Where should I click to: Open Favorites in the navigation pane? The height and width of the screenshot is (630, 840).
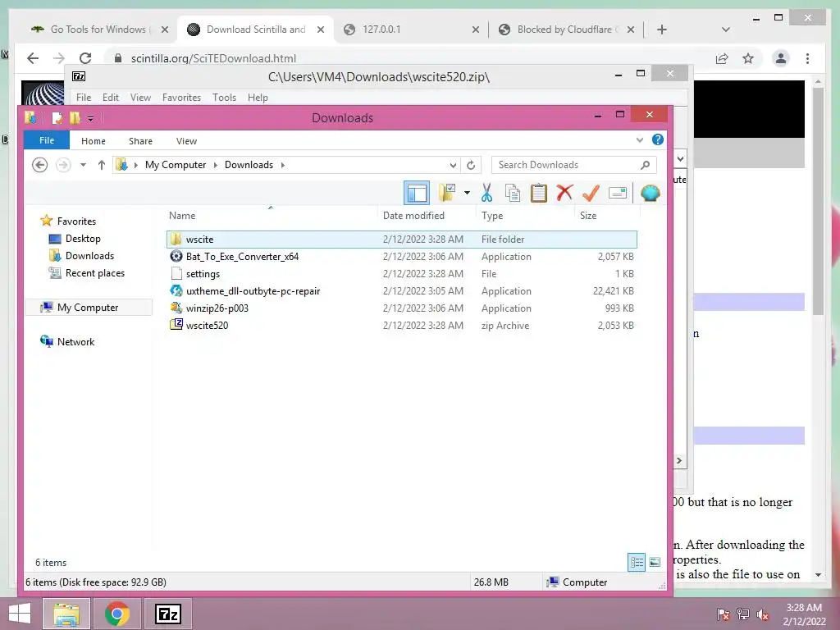[x=76, y=221]
